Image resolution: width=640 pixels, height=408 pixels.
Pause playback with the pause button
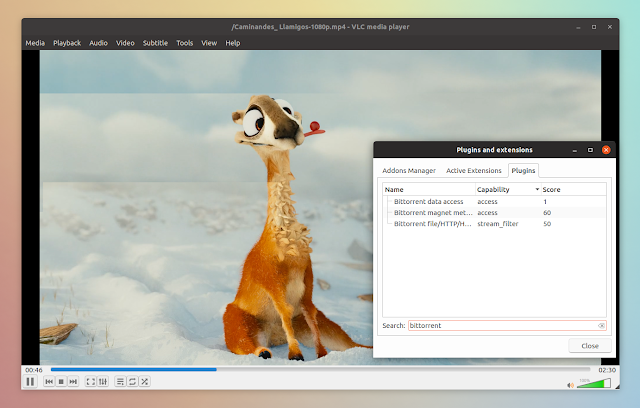click(x=30, y=381)
